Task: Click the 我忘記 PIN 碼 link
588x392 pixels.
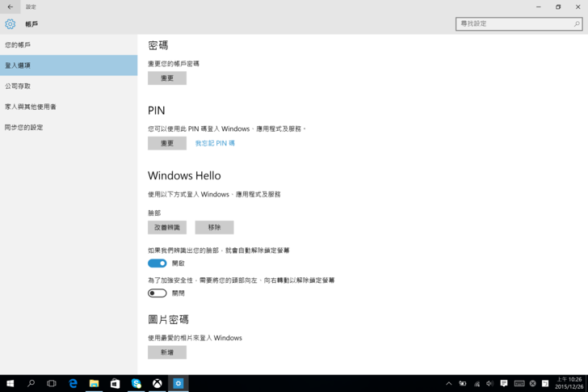Action: coord(215,143)
